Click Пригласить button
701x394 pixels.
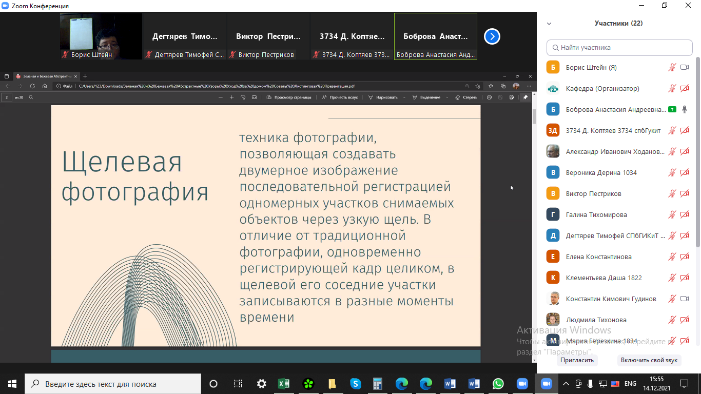coord(577,360)
